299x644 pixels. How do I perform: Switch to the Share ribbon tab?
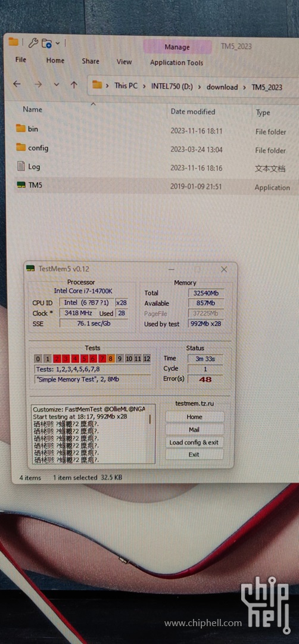tap(90, 61)
